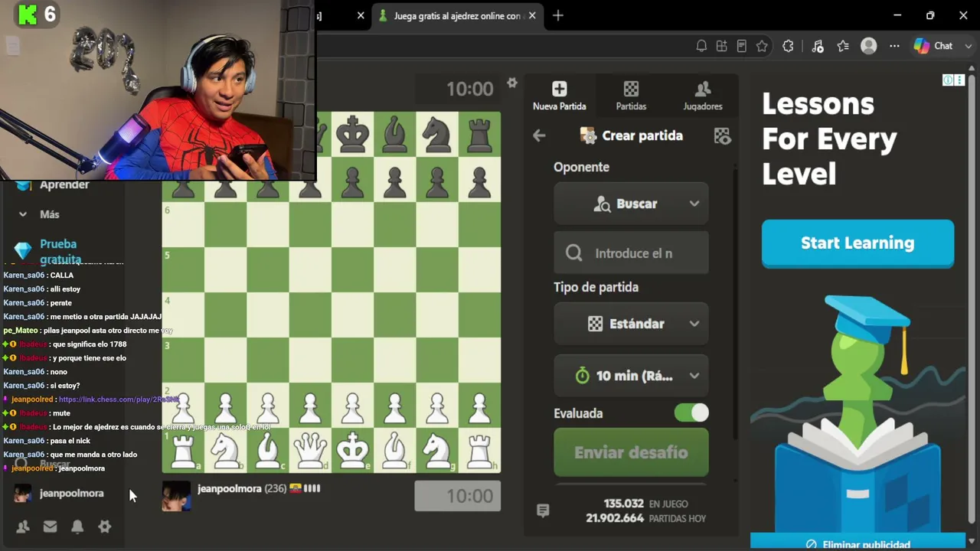Image resolution: width=980 pixels, height=551 pixels.
Task: Open the Copilot Chat dropdown arrow
Action: (968, 46)
